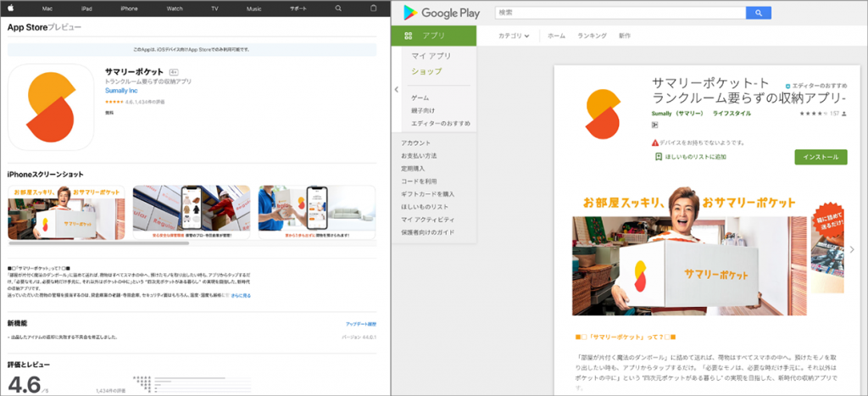The height and width of the screenshot is (396, 868).
Task: Open 親子向け in Google Play sidebar
Action: (x=423, y=110)
